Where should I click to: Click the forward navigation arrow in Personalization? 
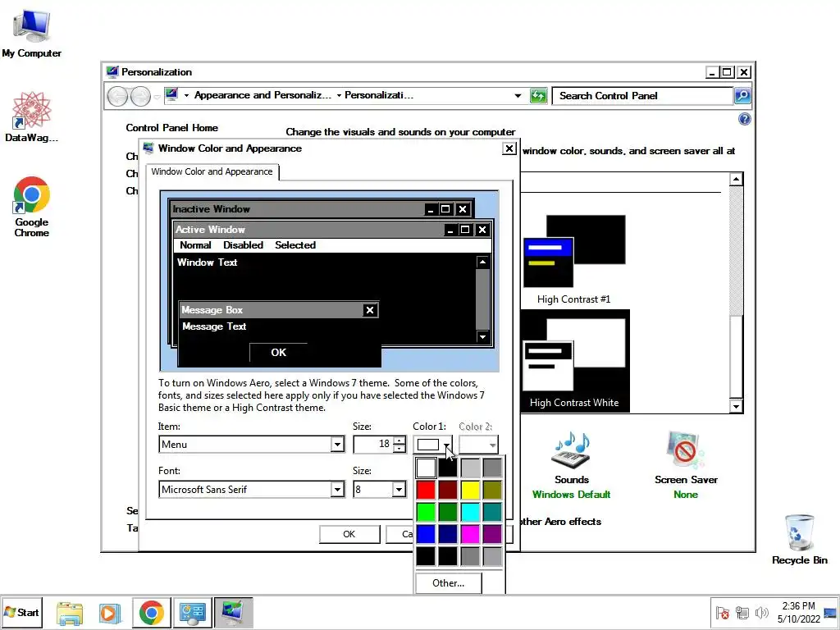(x=140, y=97)
